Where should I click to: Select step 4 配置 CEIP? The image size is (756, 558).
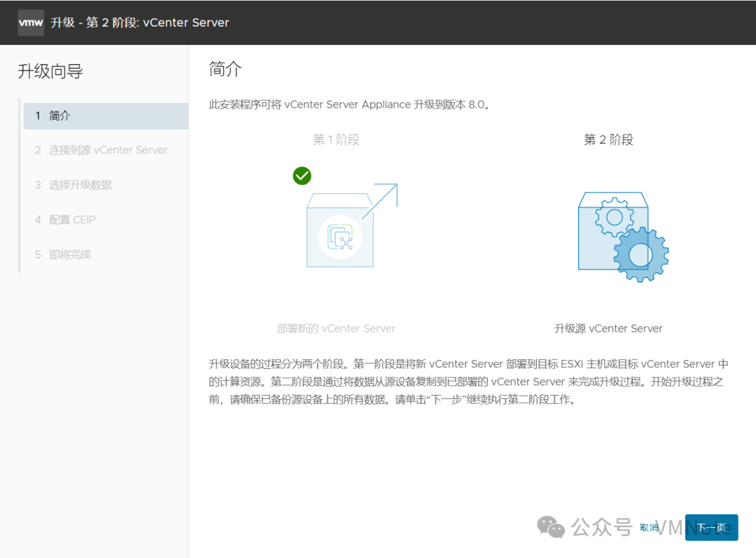click(65, 220)
